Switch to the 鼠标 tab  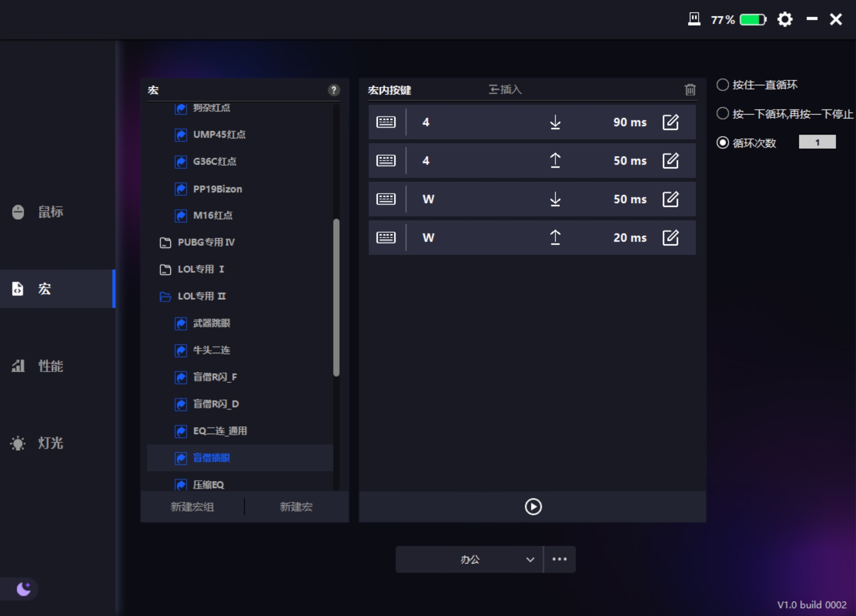pos(50,211)
